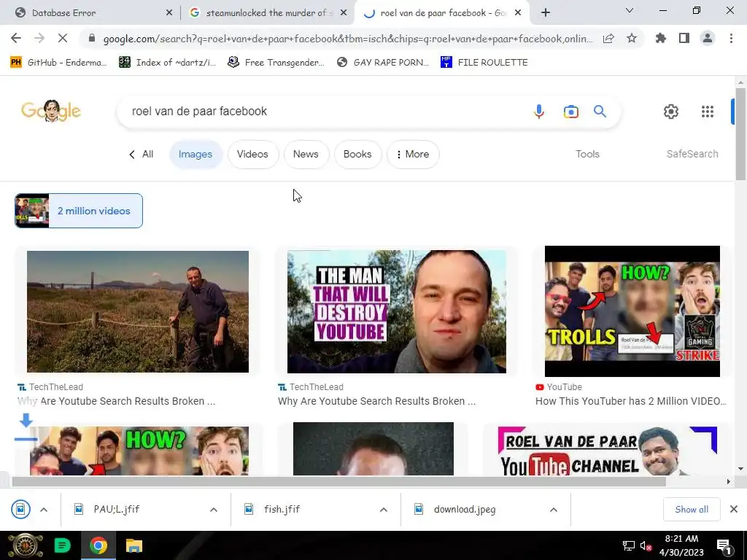The width and height of the screenshot is (747, 560).
Task: Show all downloads
Action: click(x=692, y=510)
